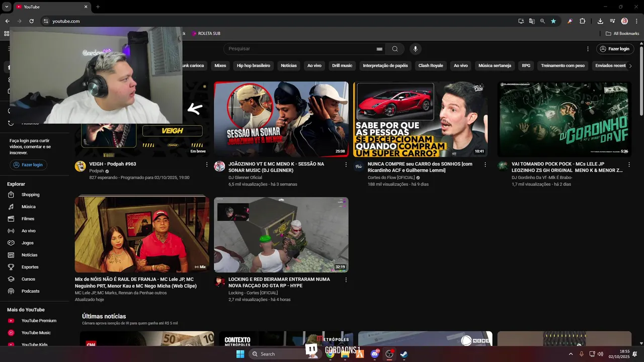The image size is (644, 362).
Task: Open Discord from the taskbar
Action: 375,354
